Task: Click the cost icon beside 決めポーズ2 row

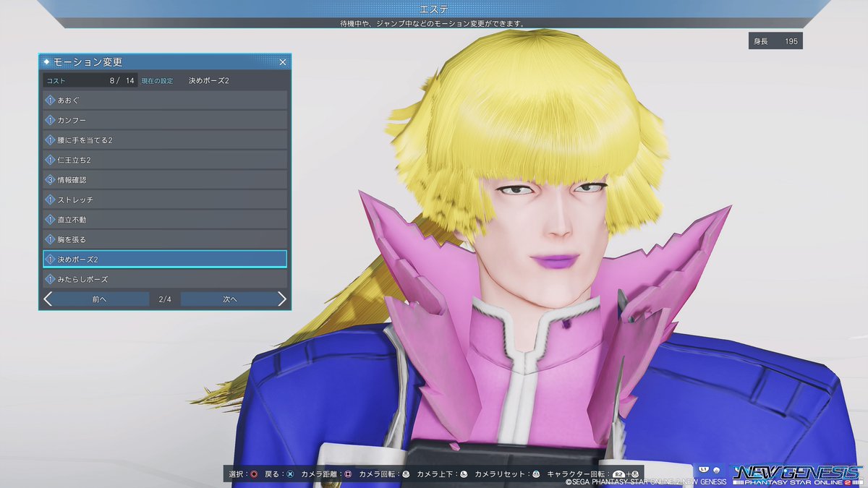Action: 50,259
